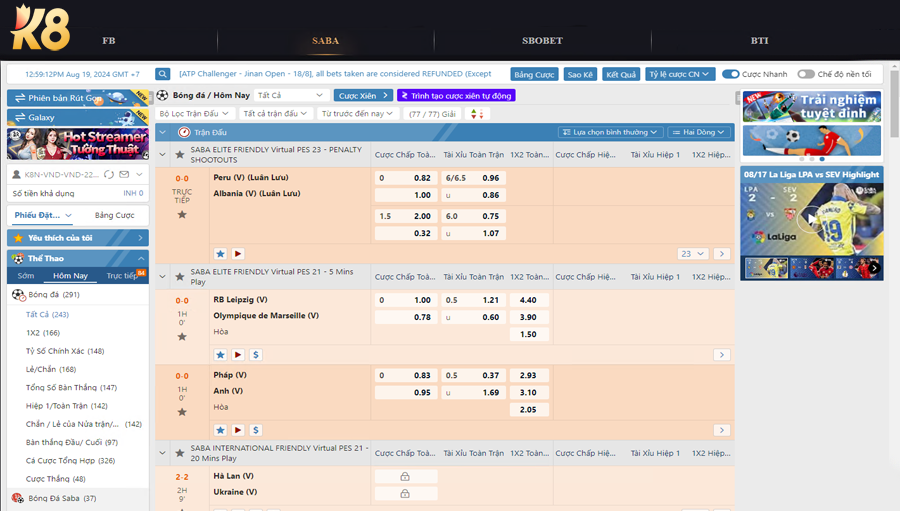Play live stream for Peru match
Screen dimensions: 900x511
[x=238, y=254]
